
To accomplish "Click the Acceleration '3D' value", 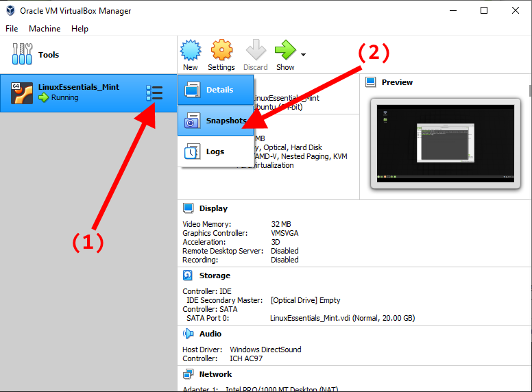I will click(276, 242).
